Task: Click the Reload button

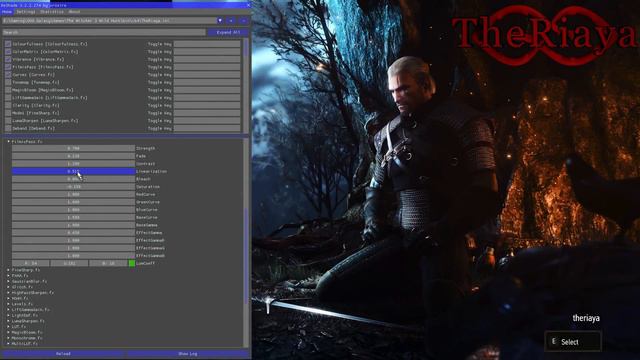Action: [63, 353]
